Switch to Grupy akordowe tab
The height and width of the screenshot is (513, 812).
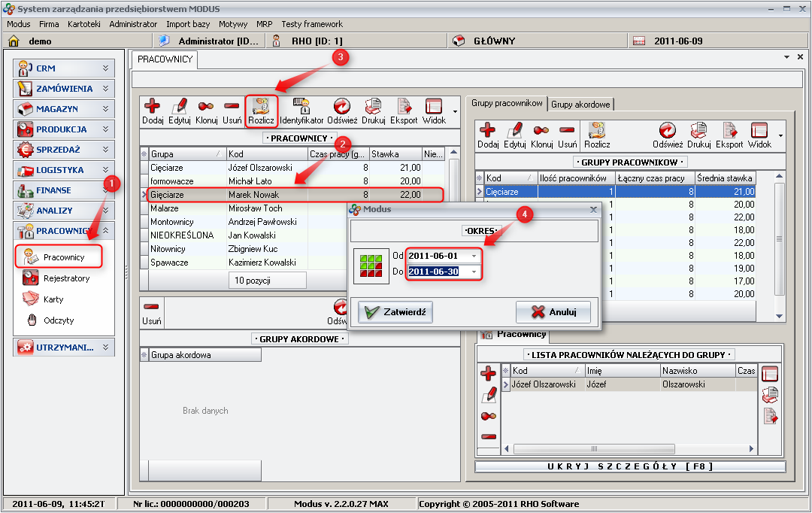(581, 104)
